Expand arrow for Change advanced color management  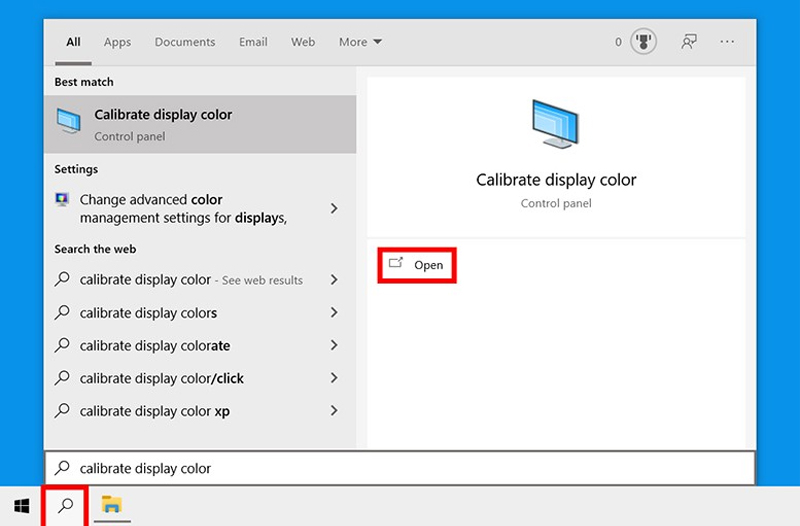334,208
